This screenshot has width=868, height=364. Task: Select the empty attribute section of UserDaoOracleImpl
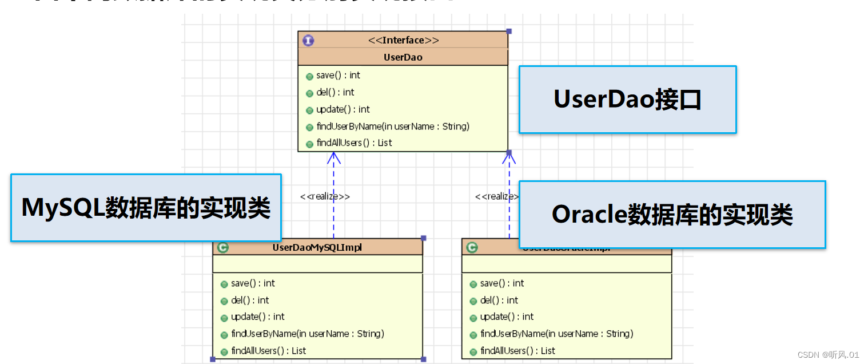tap(567, 264)
